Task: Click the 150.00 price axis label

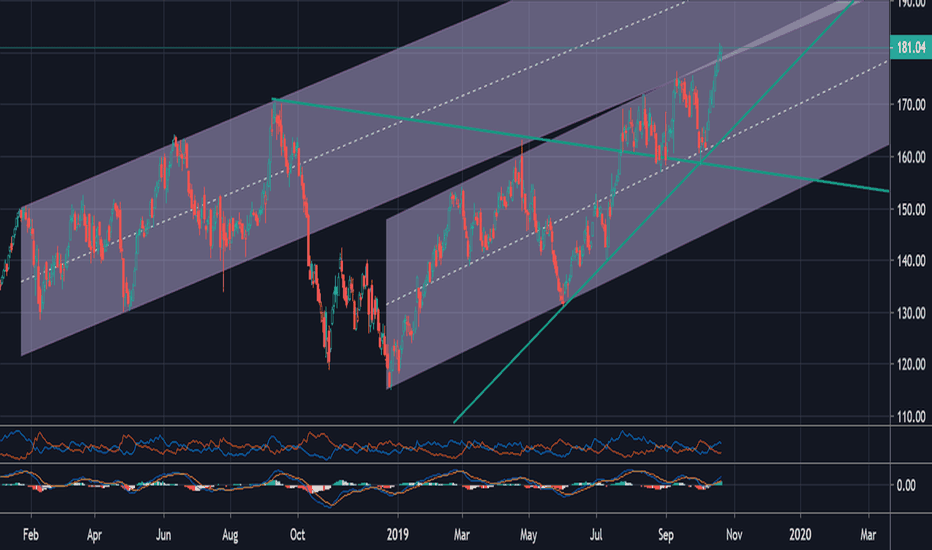Action: (x=911, y=209)
